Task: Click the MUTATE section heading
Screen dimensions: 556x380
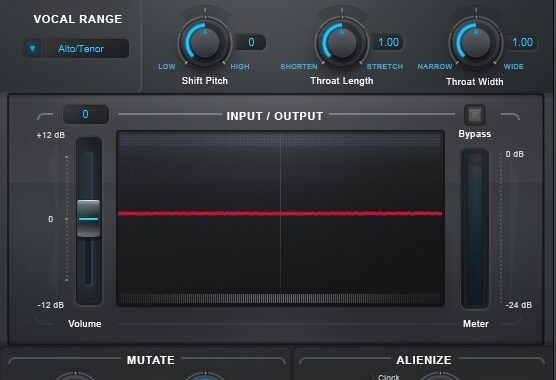Action: 151,360
